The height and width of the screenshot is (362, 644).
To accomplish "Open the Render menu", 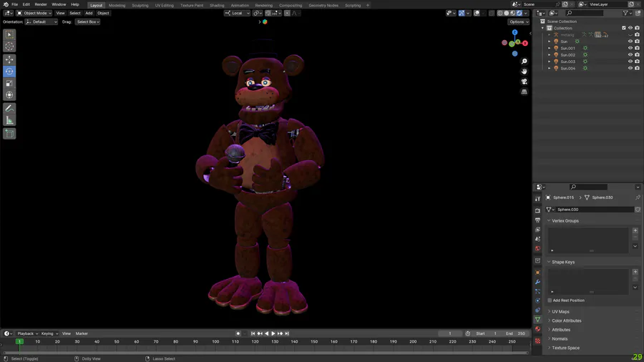I will pos(41,4).
